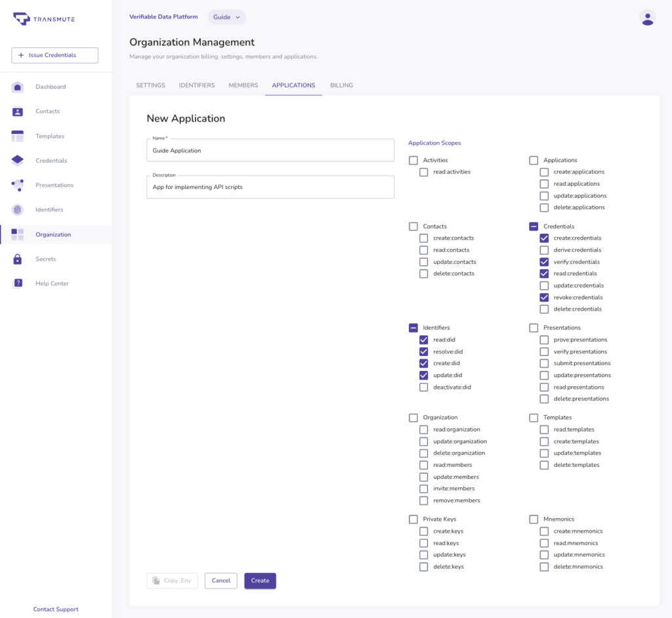Enable delete:credentials scope
The height and width of the screenshot is (618, 672).
544,309
